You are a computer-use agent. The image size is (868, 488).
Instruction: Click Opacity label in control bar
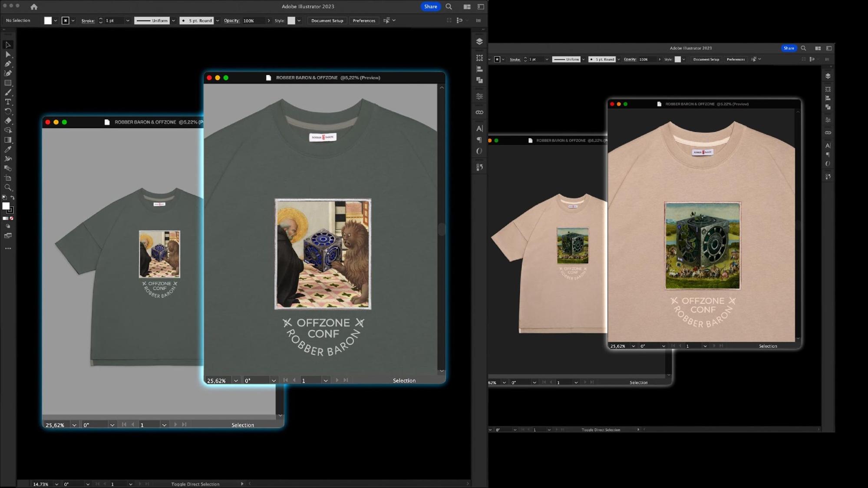232,20
